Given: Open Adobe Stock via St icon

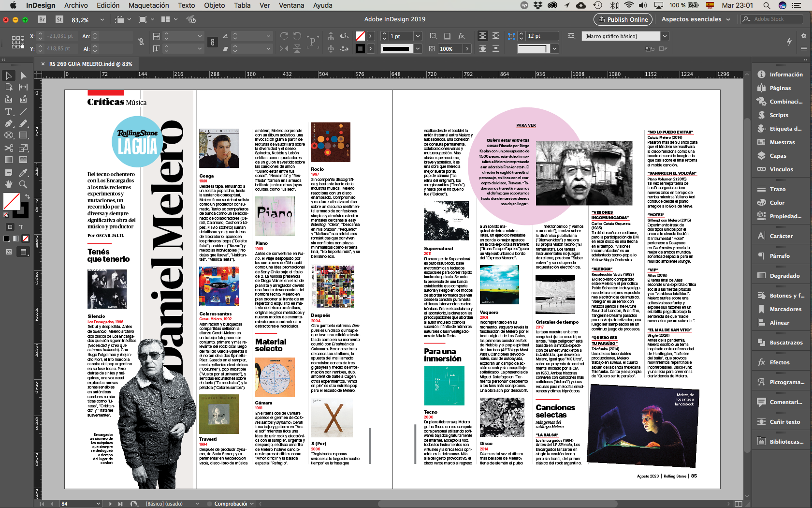Looking at the screenshot, I should click(x=59, y=19).
